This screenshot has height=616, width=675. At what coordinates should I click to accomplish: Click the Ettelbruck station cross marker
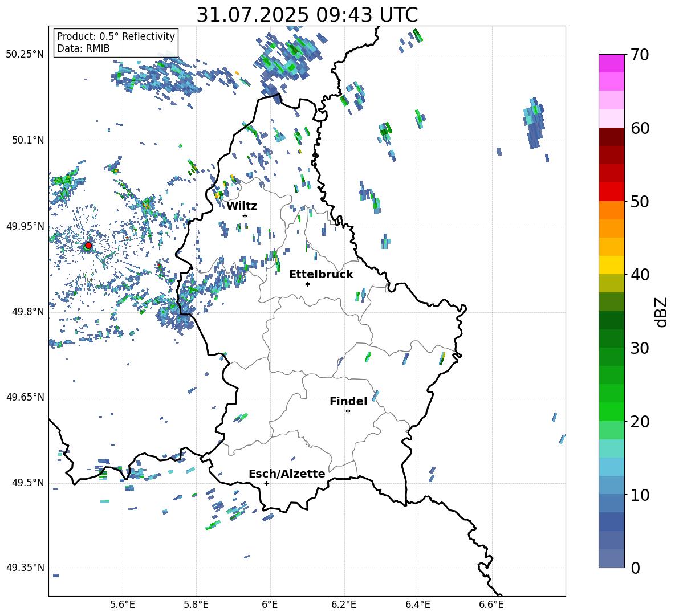(x=307, y=284)
